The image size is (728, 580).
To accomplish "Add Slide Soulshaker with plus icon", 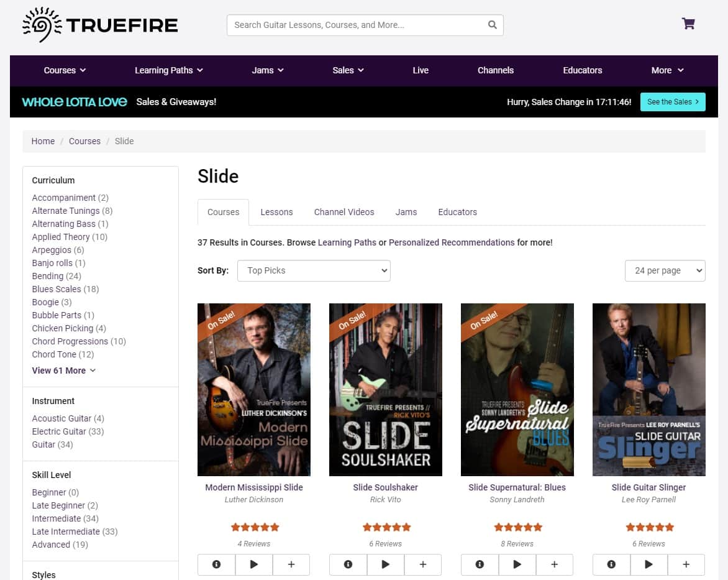I will 423,564.
